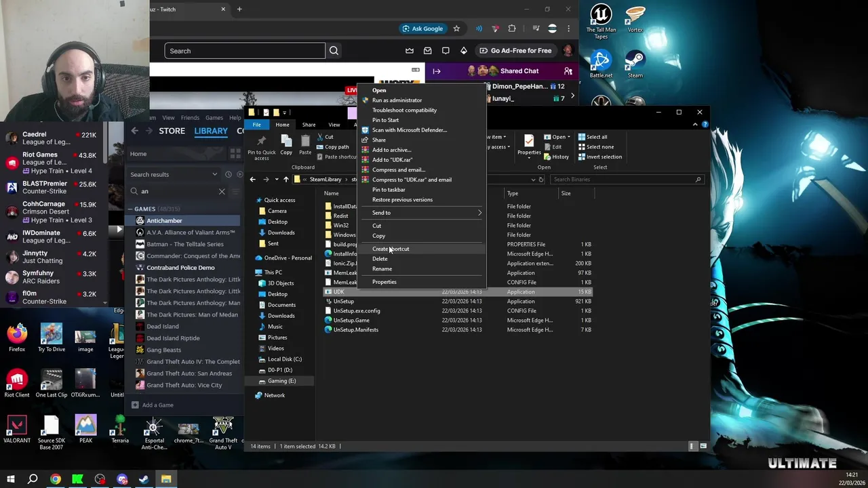868x488 pixels.
Task: Switch to the Share ribbon tab
Action: (309, 125)
